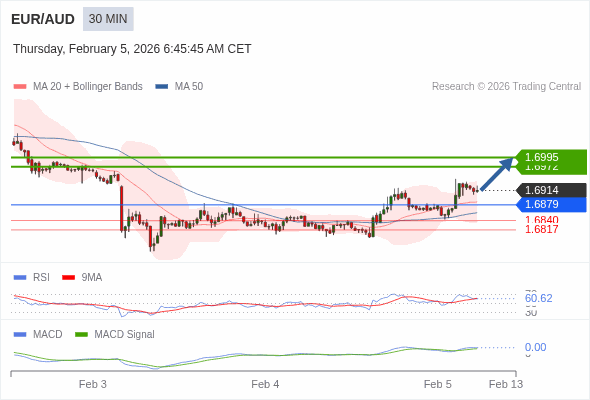The width and height of the screenshot is (590, 400).
Task: Click the MACD value 0.00
Action: [x=535, y=347]
